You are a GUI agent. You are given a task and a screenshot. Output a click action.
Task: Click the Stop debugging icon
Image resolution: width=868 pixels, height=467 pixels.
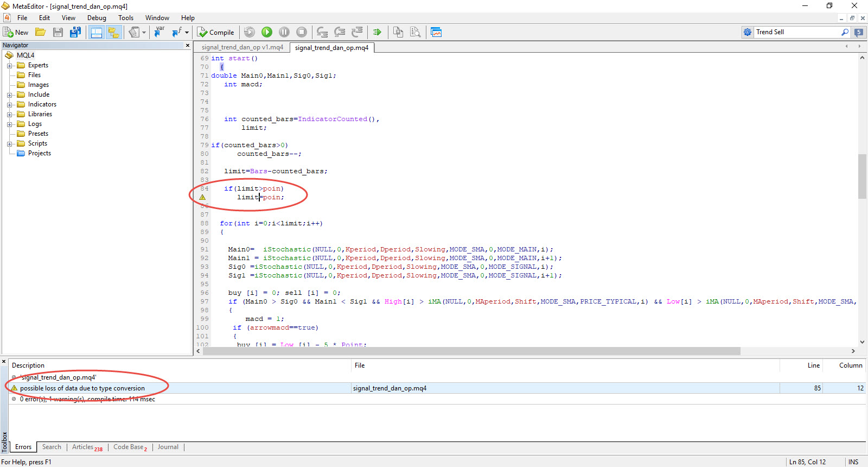pyautogui.click(x=302, y=33)
